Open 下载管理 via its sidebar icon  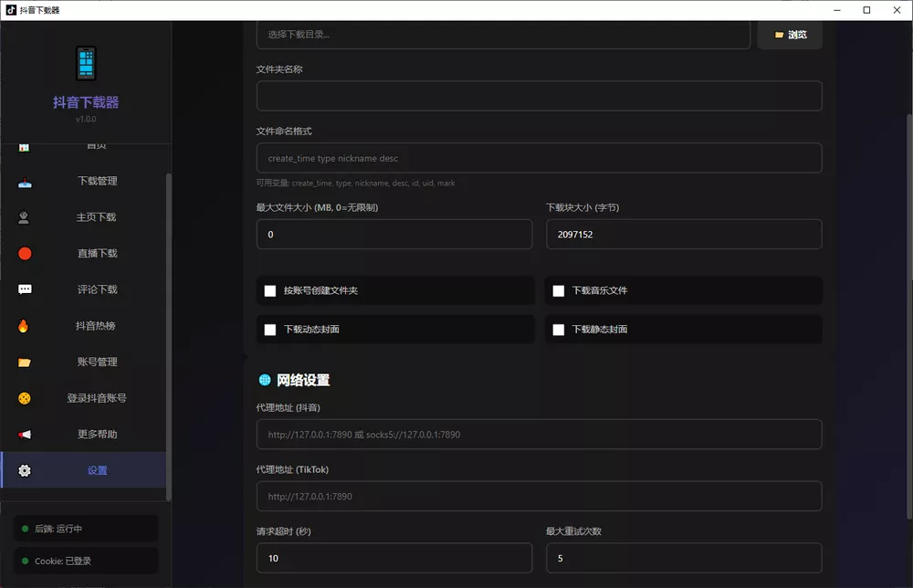[x=24, y=181]
